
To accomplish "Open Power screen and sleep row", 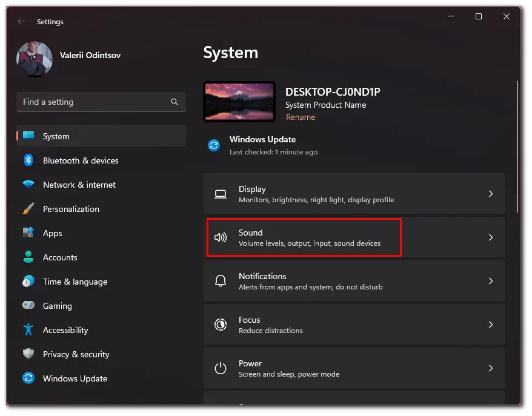I will click(354, 368).
